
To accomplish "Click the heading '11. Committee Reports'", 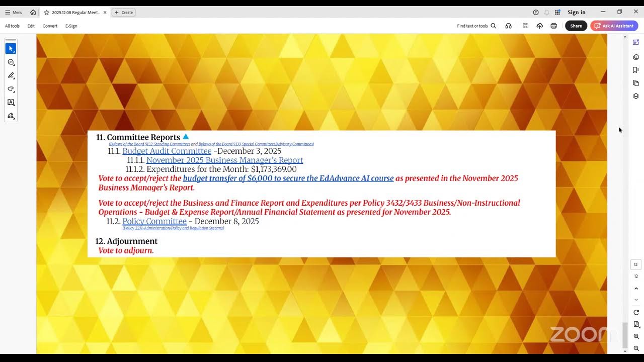I will tap(138, 137).
